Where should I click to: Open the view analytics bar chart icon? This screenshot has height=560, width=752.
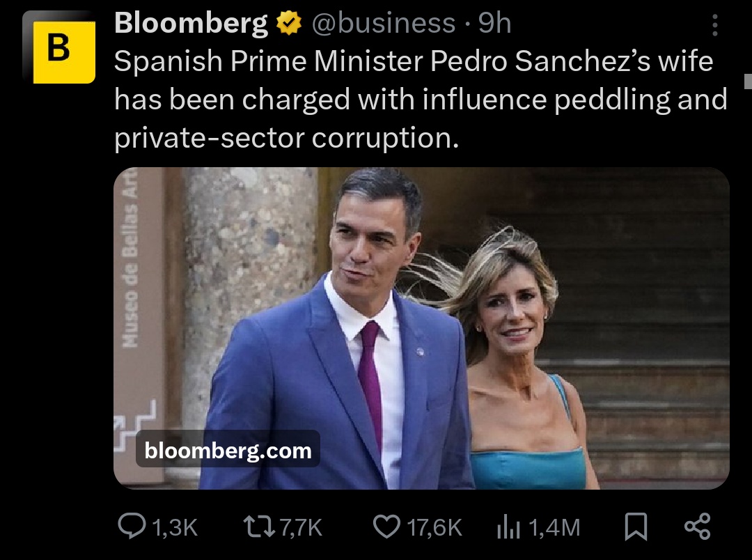click(508, 527)
